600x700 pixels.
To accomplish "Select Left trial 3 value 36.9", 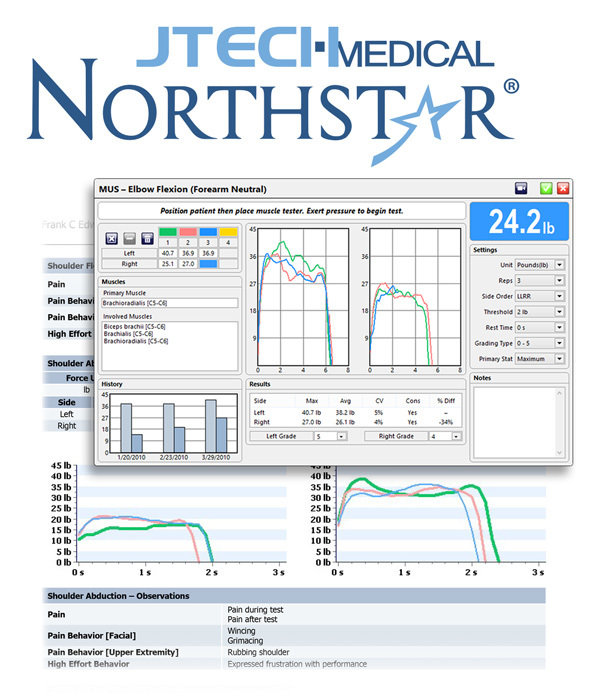I will [208, 253].
